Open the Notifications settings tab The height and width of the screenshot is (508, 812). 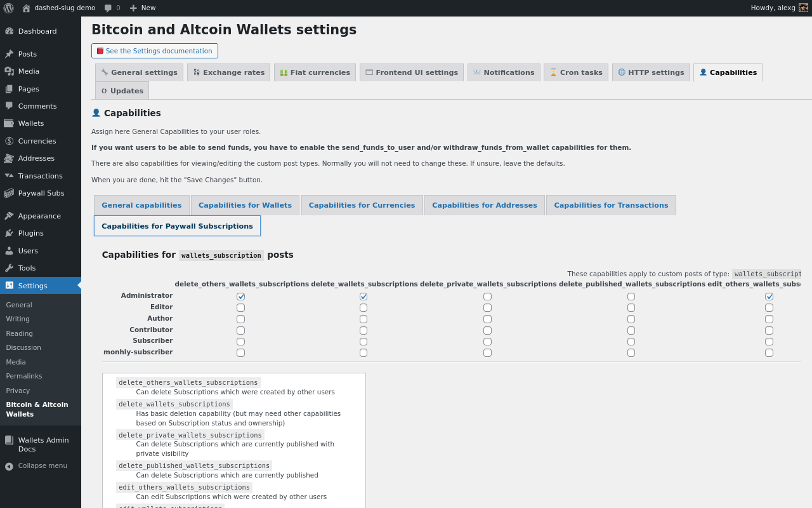(x=504, y=72)
